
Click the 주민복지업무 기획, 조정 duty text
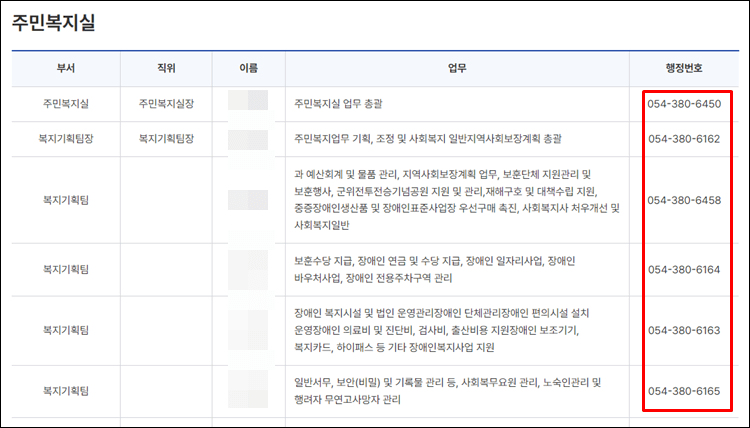click(428, 139)
